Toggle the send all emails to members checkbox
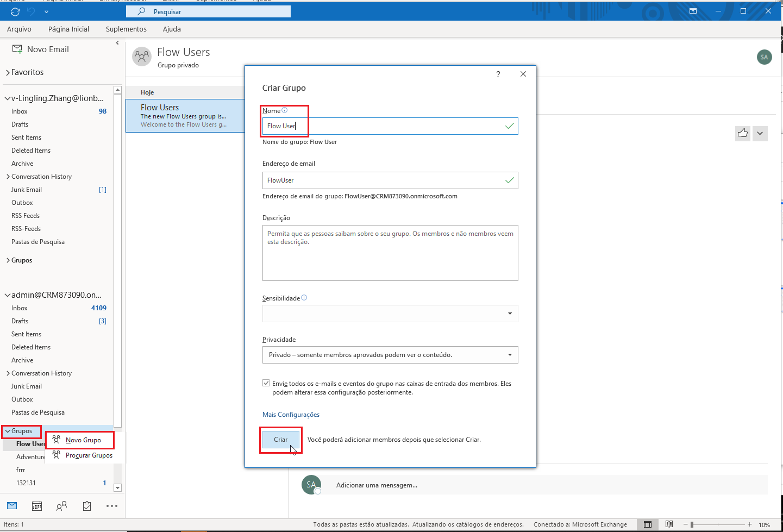 point(266,383)
